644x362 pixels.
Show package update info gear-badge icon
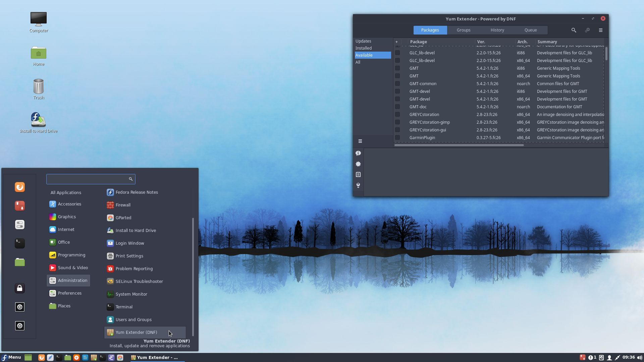tap(358, 164)
